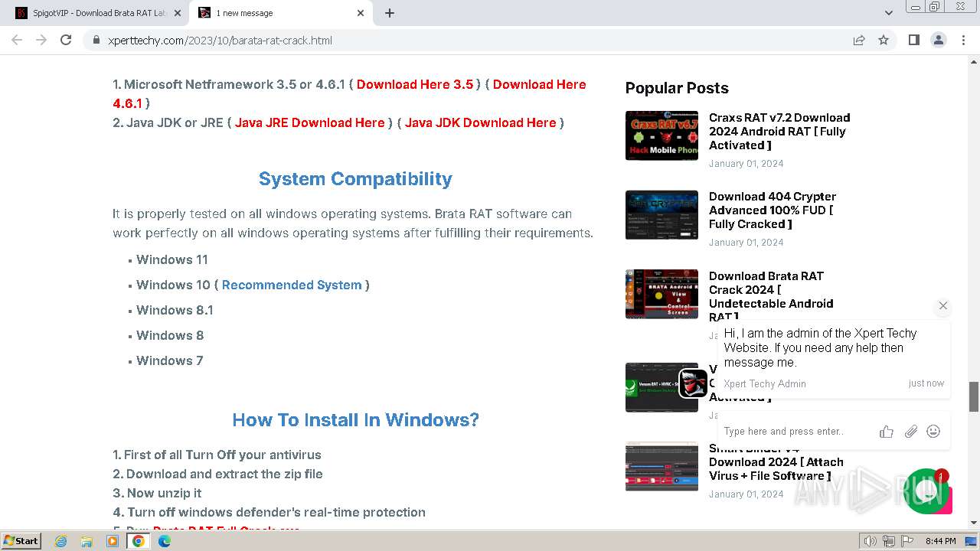Open a new browser tab
The image size is (980, 551).
390,13
